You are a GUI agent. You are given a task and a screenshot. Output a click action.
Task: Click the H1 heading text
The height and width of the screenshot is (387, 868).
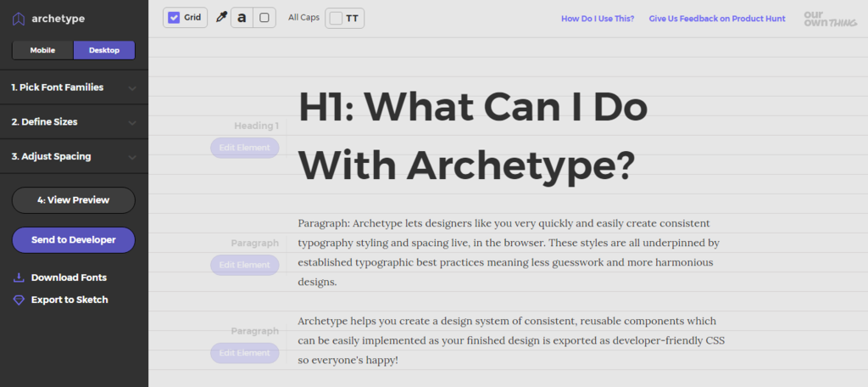click(473, 137)
